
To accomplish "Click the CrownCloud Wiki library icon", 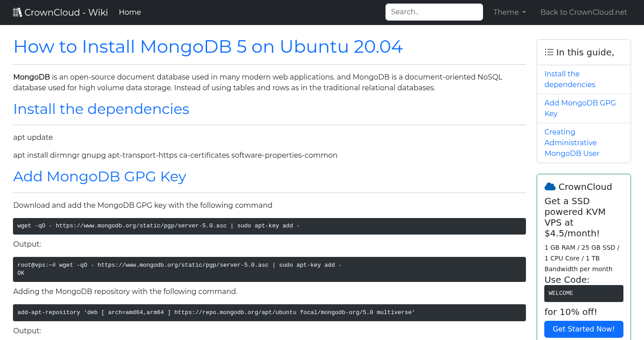I will pyautogui.click(x=17, y=12).
